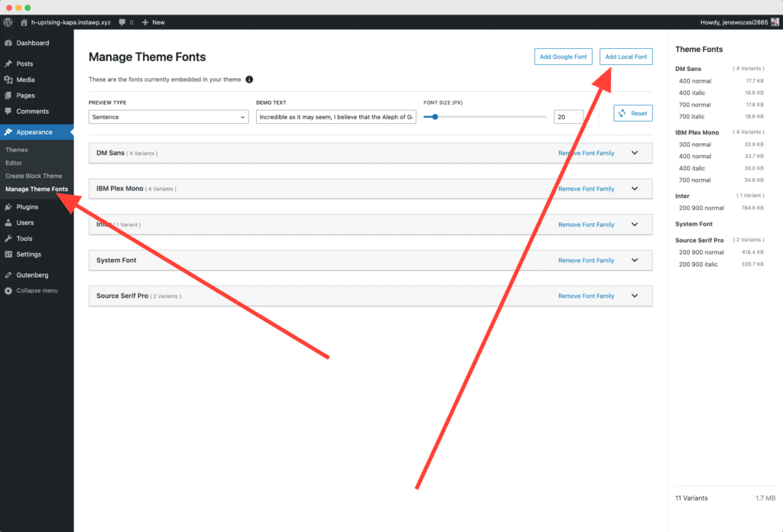Viewport: 783px width, 532px height.
Task: Expand the IBM Plex Mono font family chevron
Action: (x=635, y=189)
